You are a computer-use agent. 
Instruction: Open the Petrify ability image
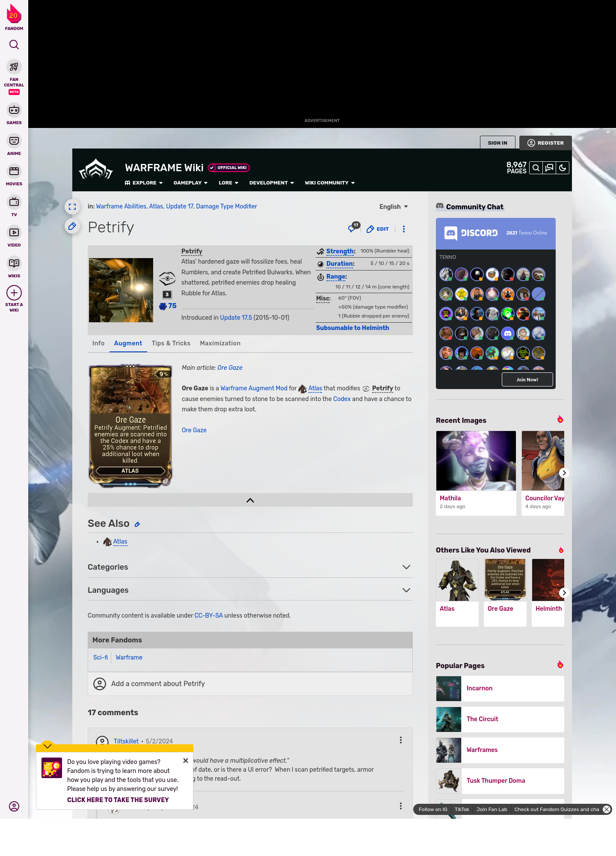[x=121, y=290]
